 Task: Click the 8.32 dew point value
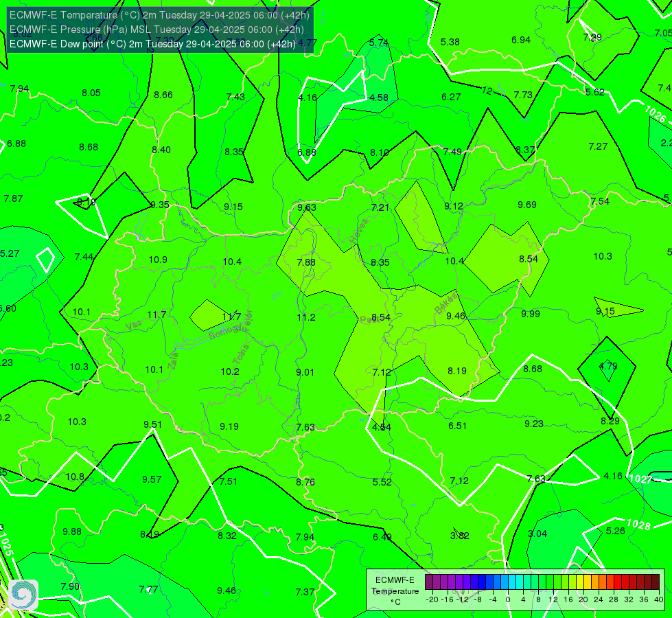pos(227,536)
